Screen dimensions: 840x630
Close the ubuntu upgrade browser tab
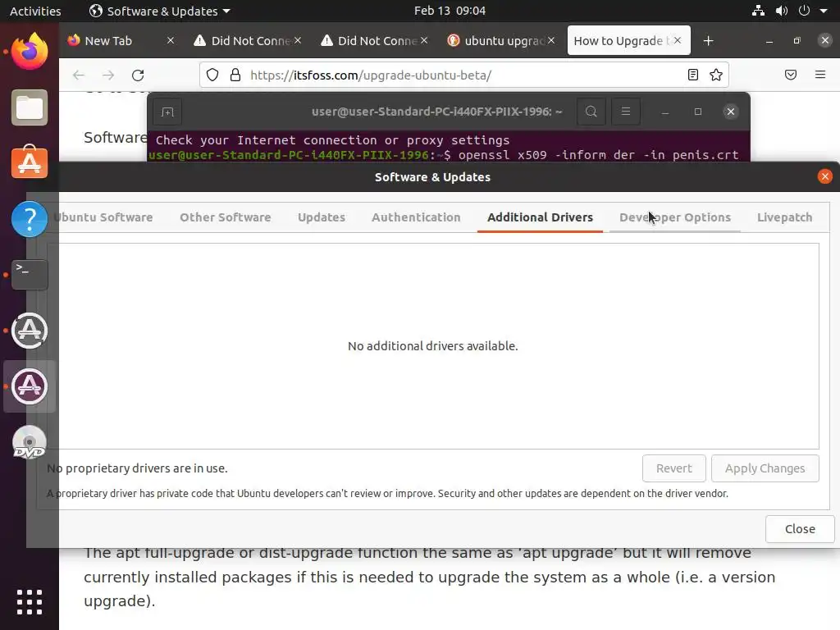point(550,41)
